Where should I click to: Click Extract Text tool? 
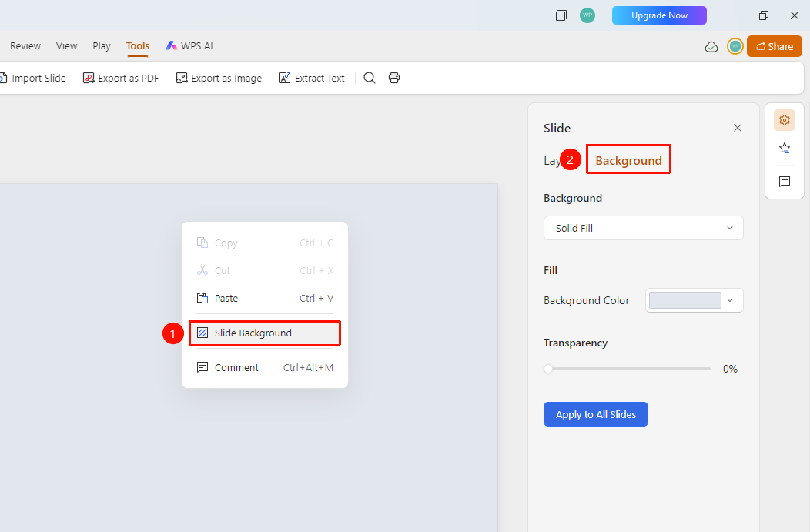pos(312,78)
